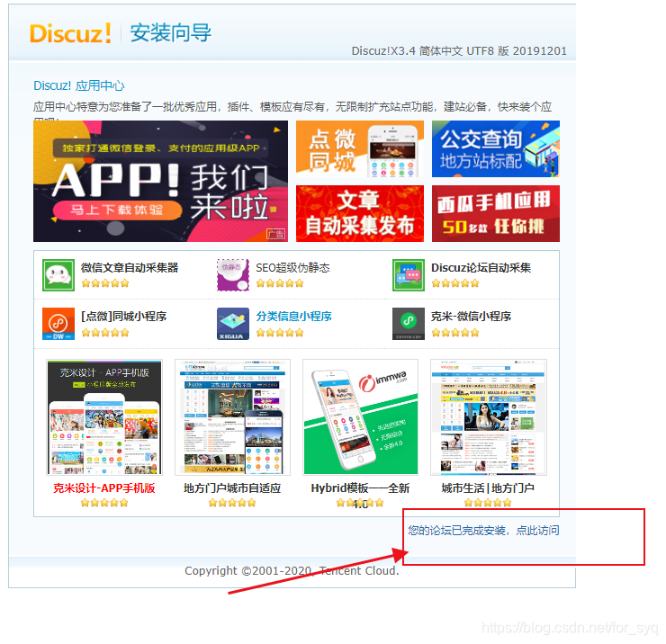The image size is (666, 644).
Task: Click the star rating under 克米-微信小程序
Action: 455,333
